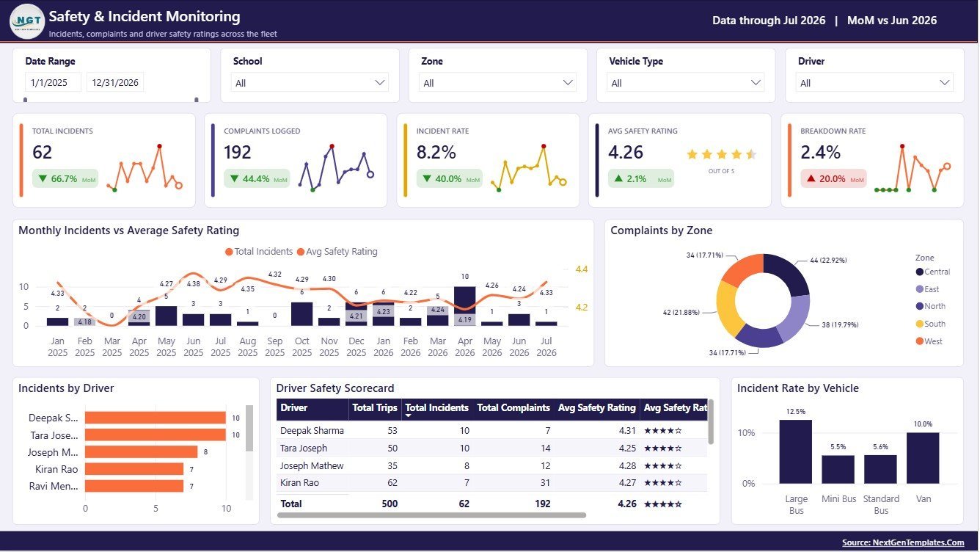The width and height of the screenshot is (980, 552).
Task: Click the Avg Safety Rating legend marker
Action: pos(301,252)
